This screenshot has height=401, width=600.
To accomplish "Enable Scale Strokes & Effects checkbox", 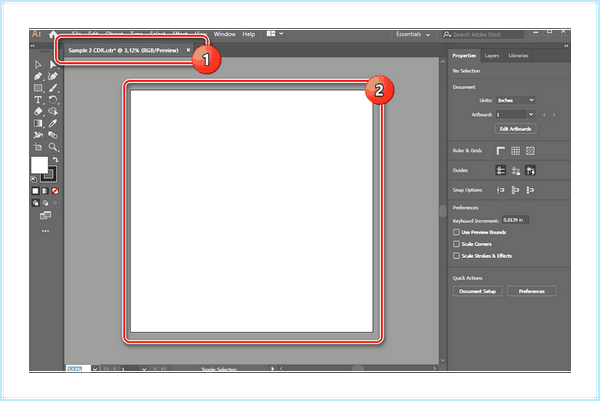I will click(456, 256).
